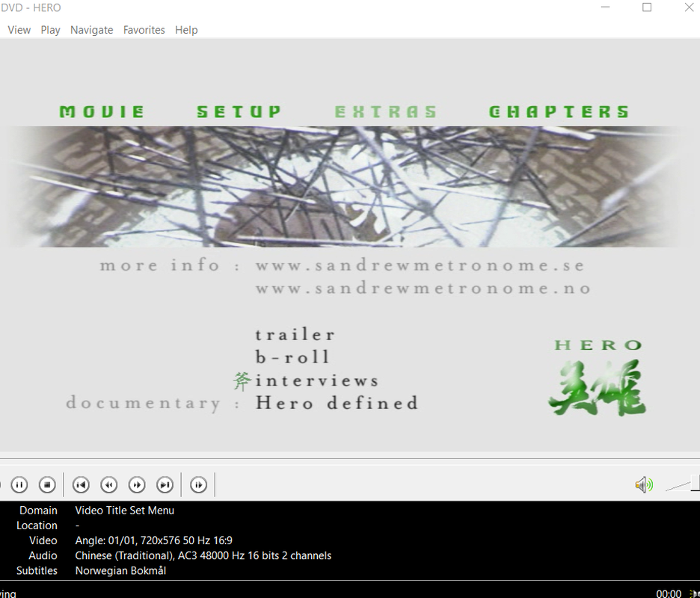Click the frame step button
Screen dimensions: 700x598
coord(199,484)
